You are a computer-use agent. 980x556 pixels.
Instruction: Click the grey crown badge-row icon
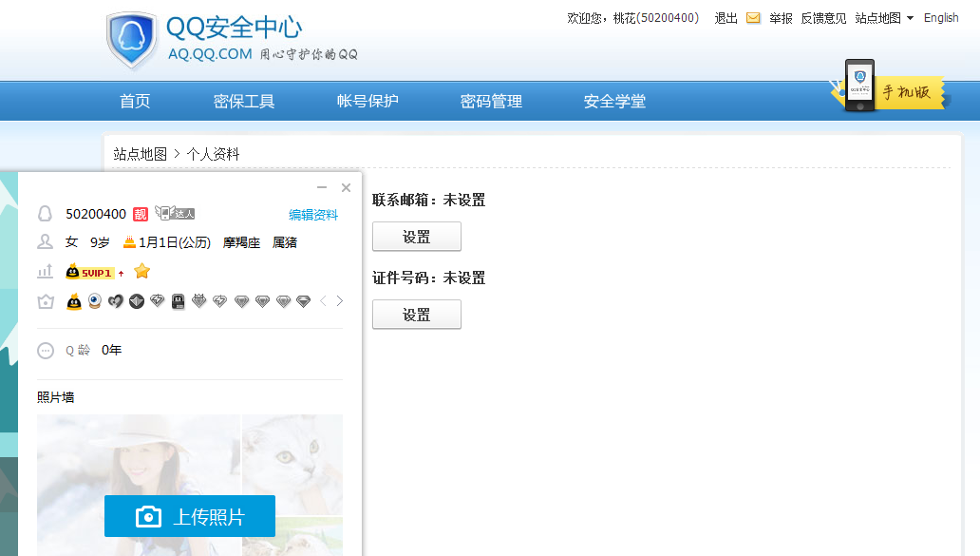click(46, 301)
